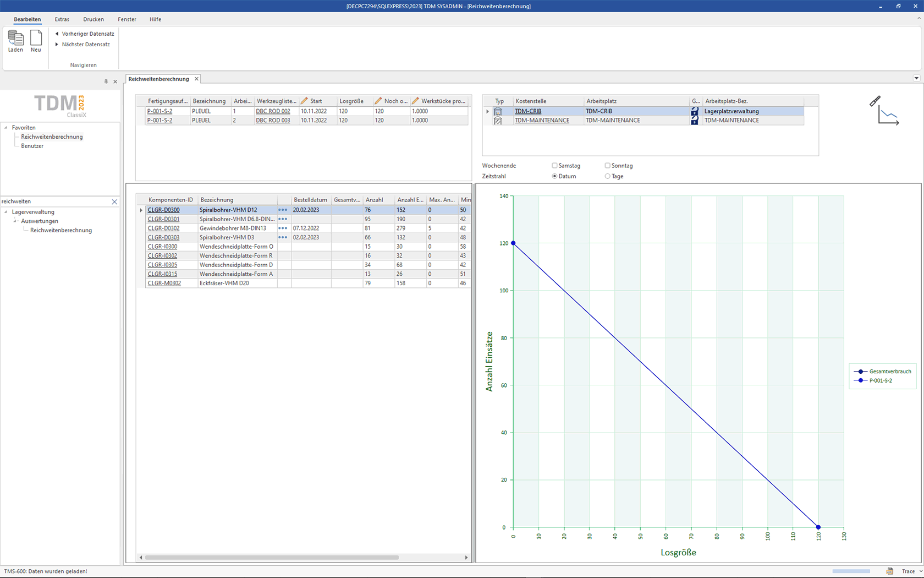This screenshot has width=924, height=578.
Task: Click the Kostenstelle column header
Action: point(548,101)
